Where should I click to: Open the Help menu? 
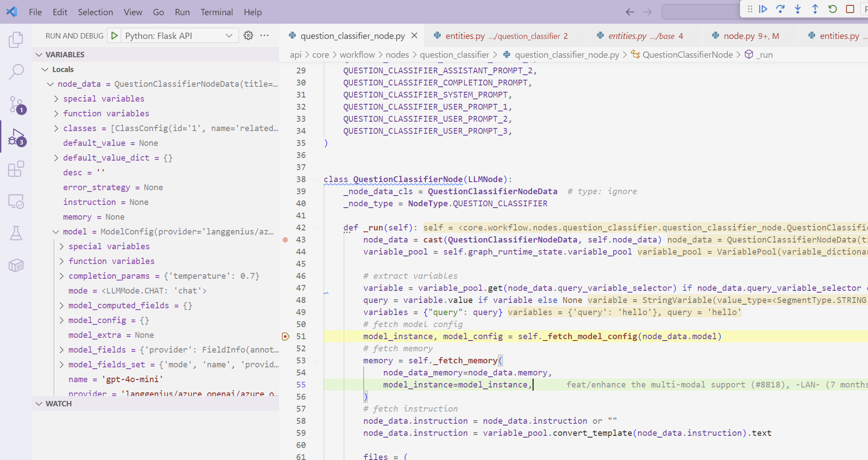(253, 12)
